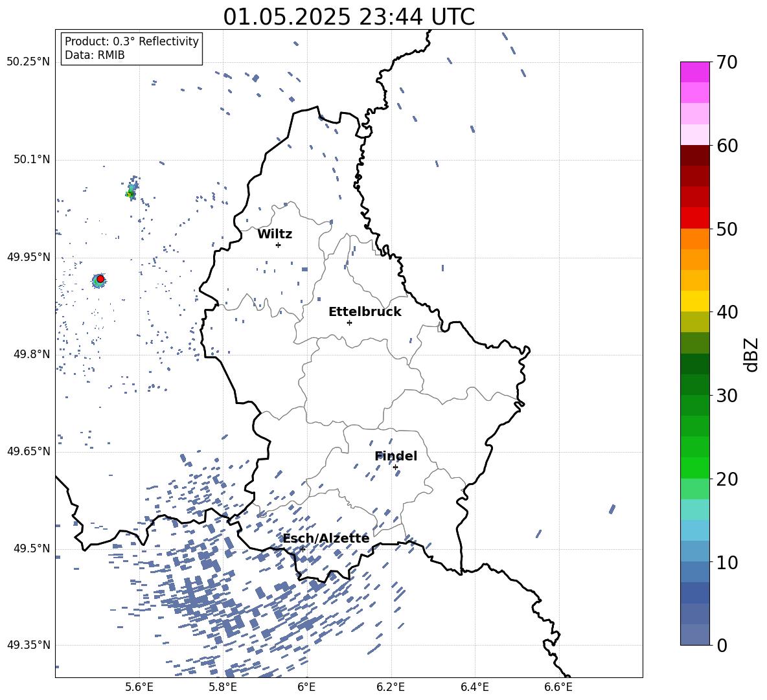
Task: Click the colorbar tick label 50
Action: point(727,229)
